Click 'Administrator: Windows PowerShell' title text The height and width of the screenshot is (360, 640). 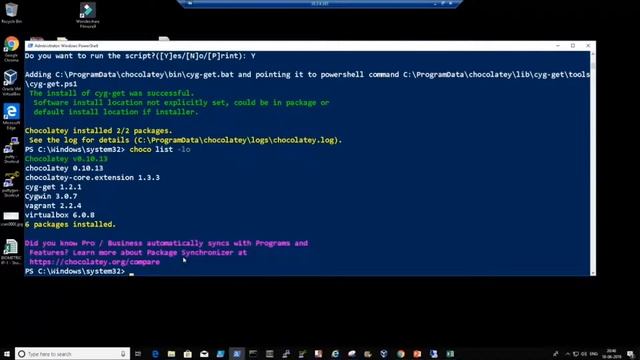(x=66, y=46)
